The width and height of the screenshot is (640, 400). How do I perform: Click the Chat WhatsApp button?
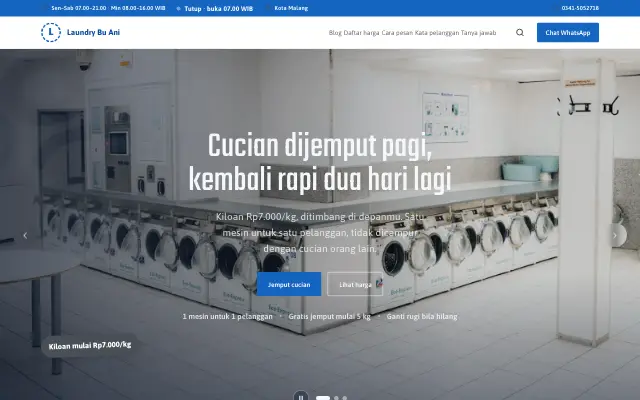tap(568, 33)
